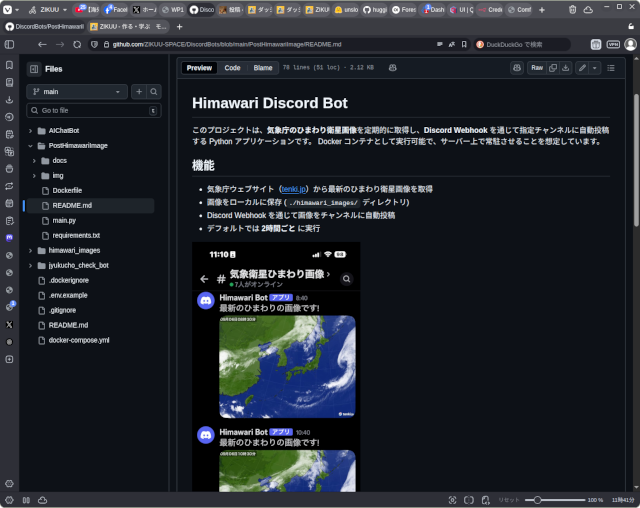640x508 pixels.
Task: Collapse the Files tree panel icon
Action: point(34,69)
